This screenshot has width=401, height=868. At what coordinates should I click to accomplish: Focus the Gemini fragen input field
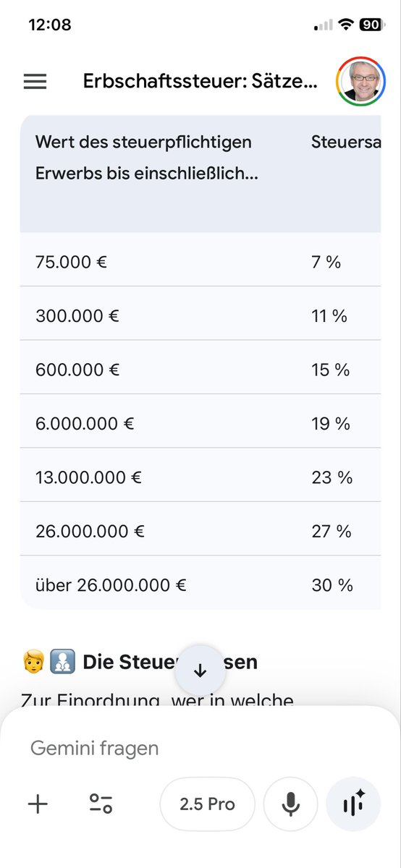(200, 748)
